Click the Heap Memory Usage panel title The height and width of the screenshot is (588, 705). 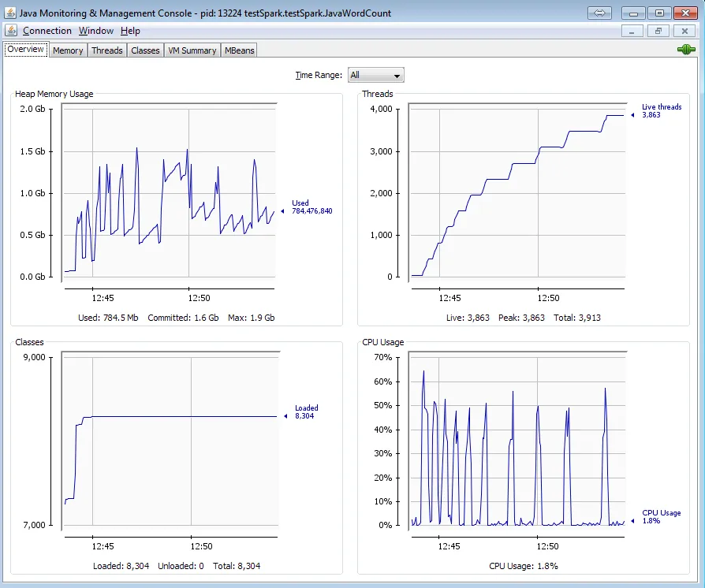click(x=54, y=94)
